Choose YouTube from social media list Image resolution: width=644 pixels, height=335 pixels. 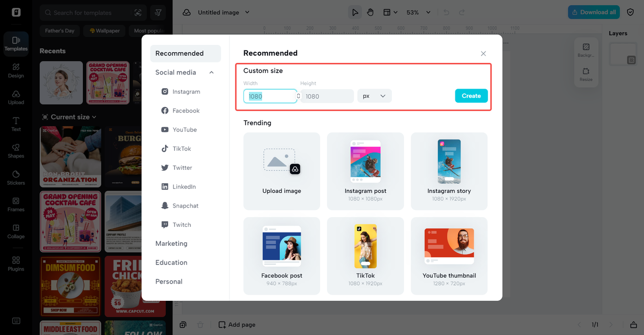click(184, 129)
